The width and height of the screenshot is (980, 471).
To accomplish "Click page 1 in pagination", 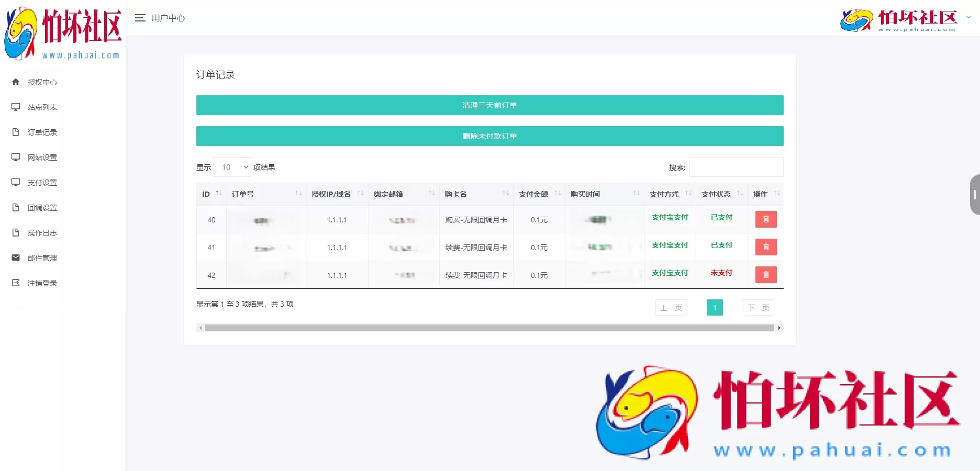I will [x=715, y=307].
